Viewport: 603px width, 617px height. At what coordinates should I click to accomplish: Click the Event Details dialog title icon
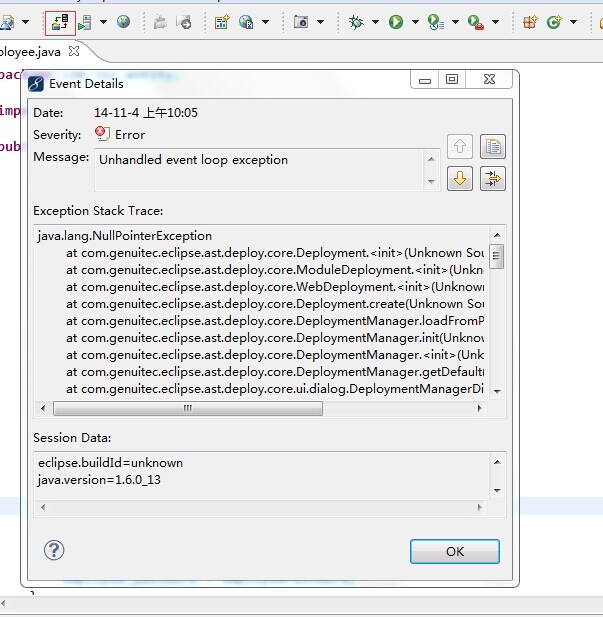[x=36, y=84]
